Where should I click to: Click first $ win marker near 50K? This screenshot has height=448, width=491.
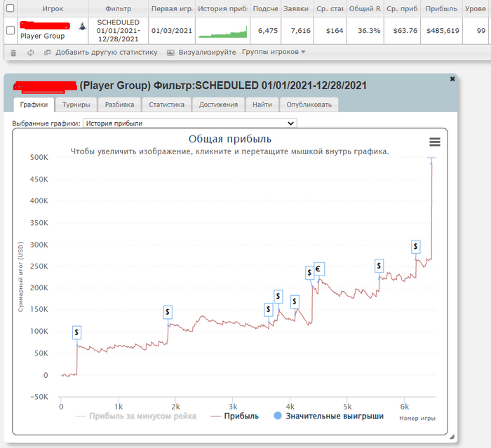76,332
